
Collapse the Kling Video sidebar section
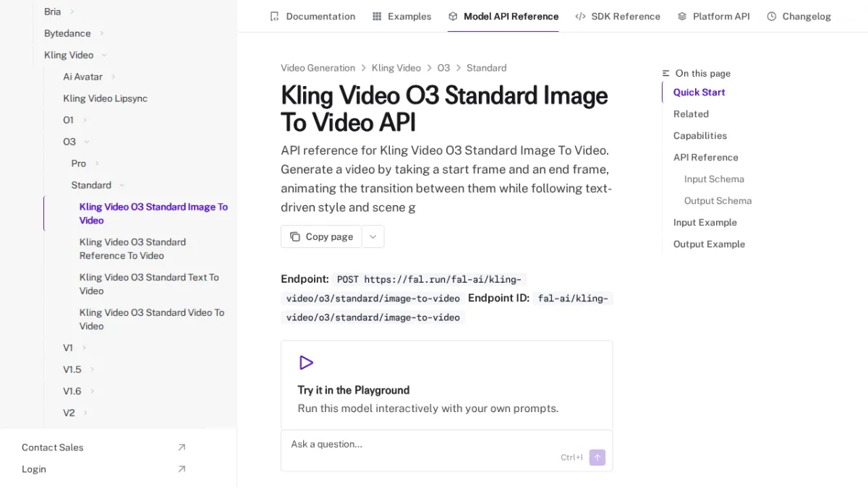coord(104,55)
